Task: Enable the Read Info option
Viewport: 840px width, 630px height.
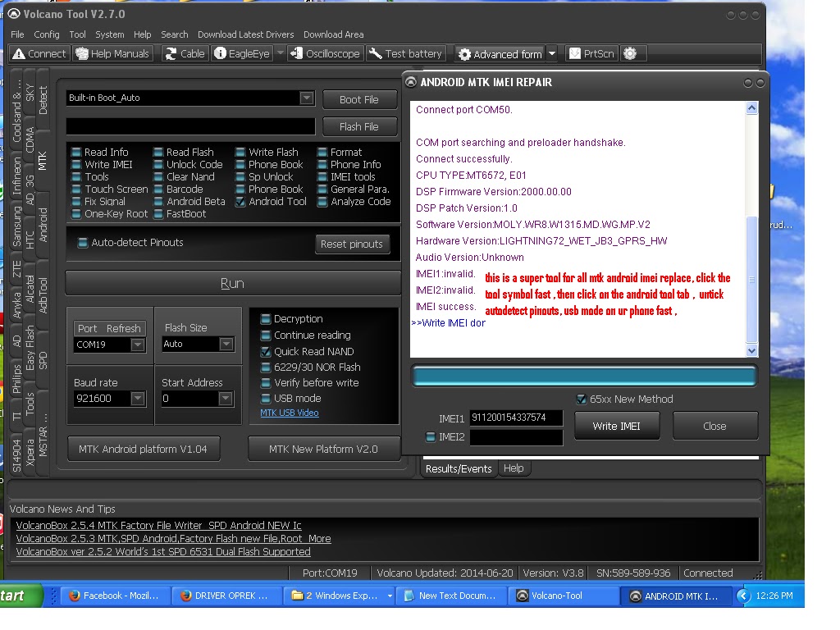Action: pos(76,152)
